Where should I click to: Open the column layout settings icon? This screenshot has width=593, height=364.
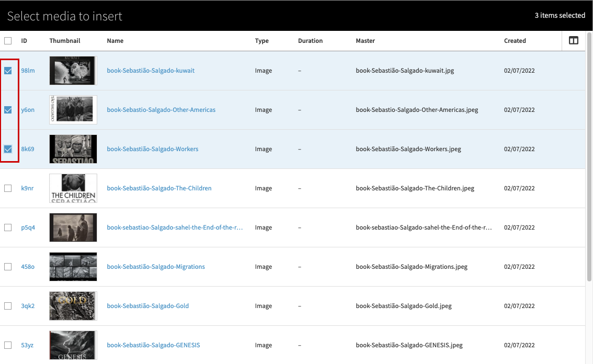[x=574, y=40]
